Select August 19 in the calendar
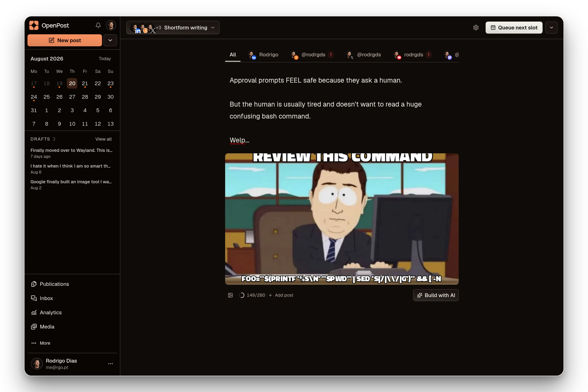This screenshot has width=588, height=392. point(59,83)
